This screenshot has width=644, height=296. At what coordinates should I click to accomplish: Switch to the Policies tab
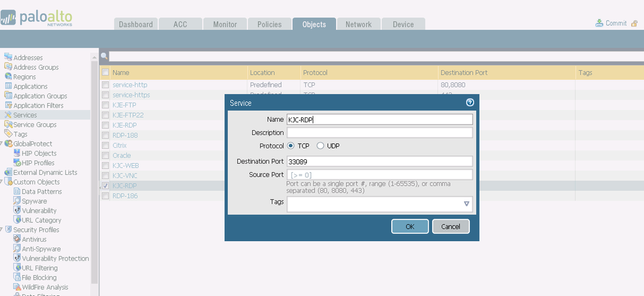269,25
